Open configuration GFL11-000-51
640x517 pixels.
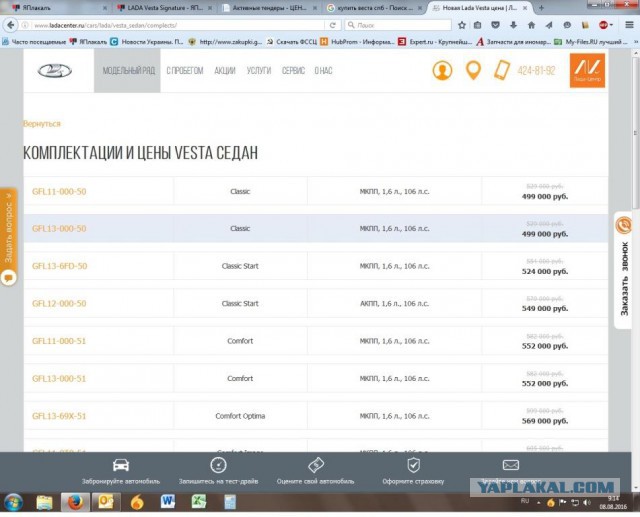click(59, 341)
